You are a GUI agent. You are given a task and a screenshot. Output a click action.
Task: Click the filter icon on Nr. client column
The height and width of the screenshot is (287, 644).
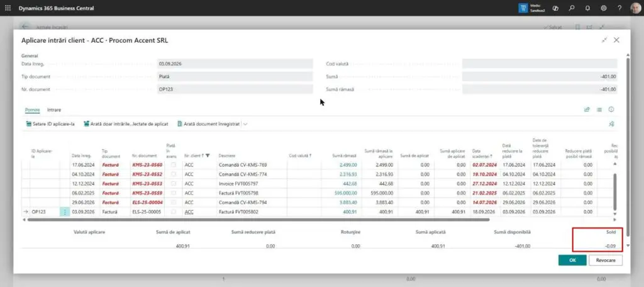(208, 155)
